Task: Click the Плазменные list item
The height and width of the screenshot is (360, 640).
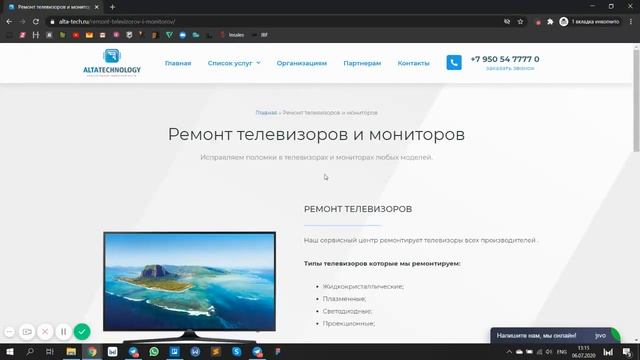Action: (x=344, y=299)
